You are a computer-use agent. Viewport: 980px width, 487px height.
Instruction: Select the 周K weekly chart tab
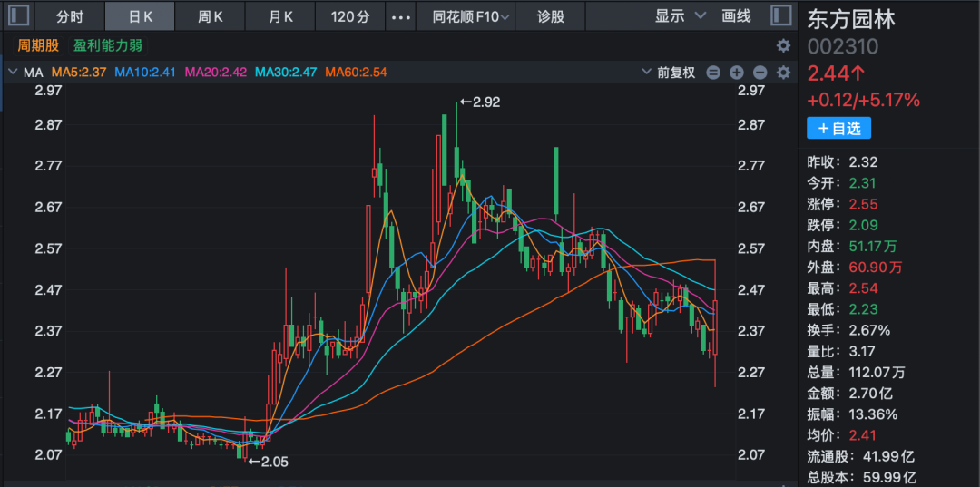[x=211, y=16]
